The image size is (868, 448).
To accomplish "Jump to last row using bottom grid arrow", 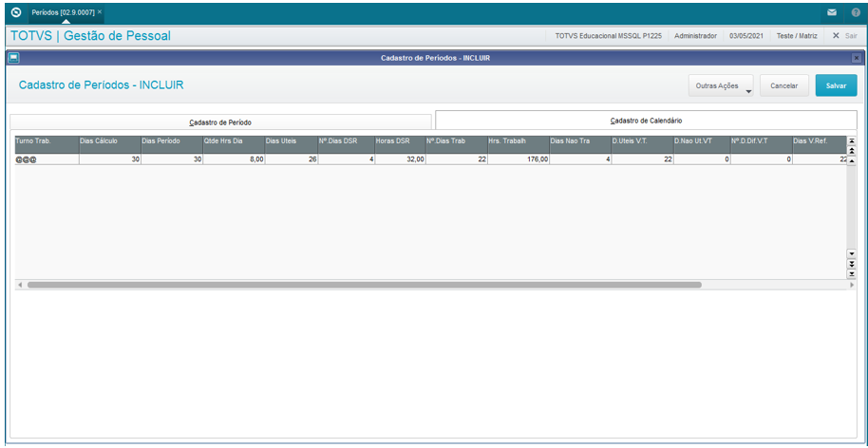I will (852, 273).
